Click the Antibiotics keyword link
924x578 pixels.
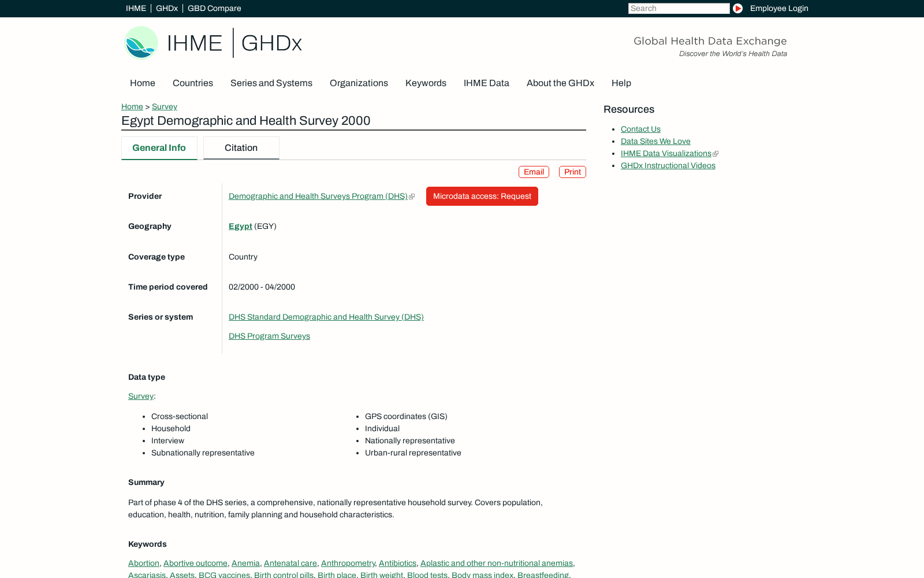point(397,563)
